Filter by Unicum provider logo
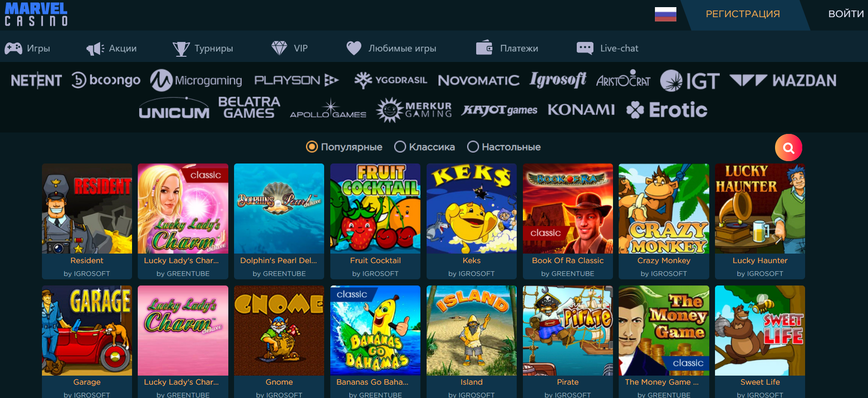 coord(174,109)
